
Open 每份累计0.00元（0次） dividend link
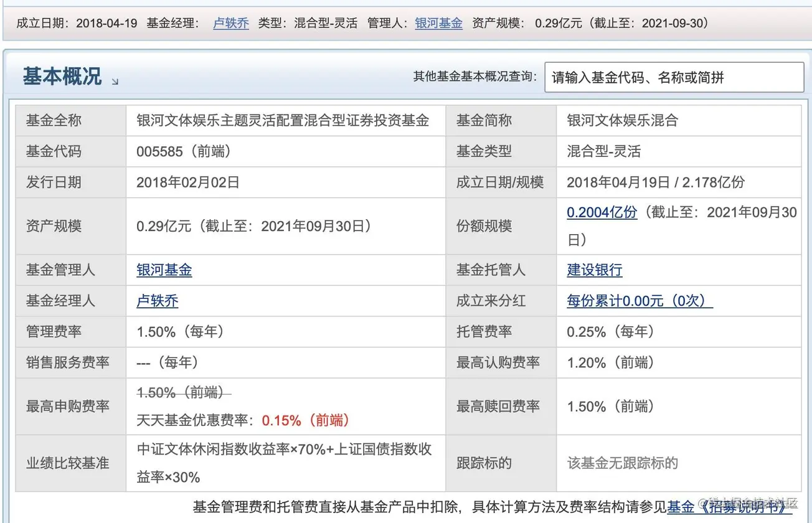(x=640, y=301)
